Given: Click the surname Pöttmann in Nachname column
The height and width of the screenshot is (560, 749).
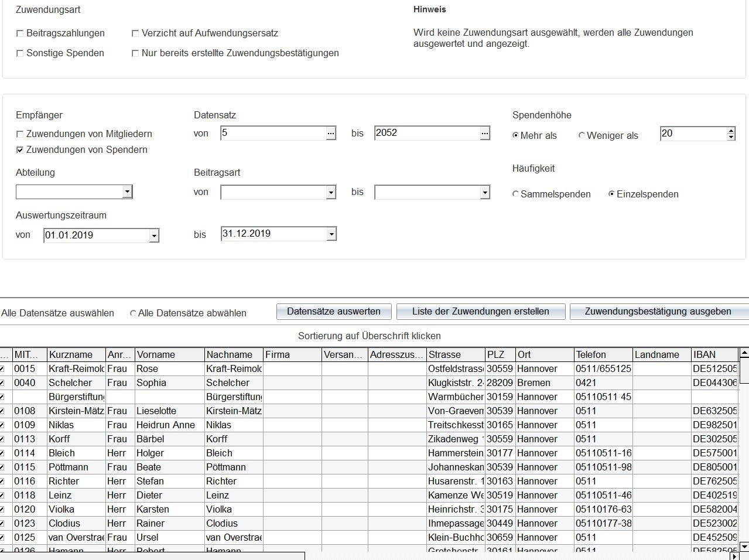Looking at the screenshot, I should coord(234,467).
